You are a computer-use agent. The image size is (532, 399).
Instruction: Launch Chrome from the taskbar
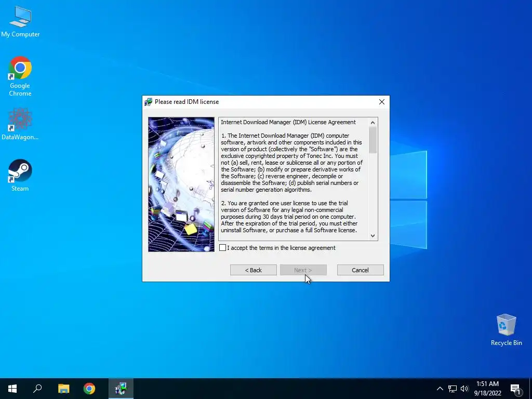point(89,389)
